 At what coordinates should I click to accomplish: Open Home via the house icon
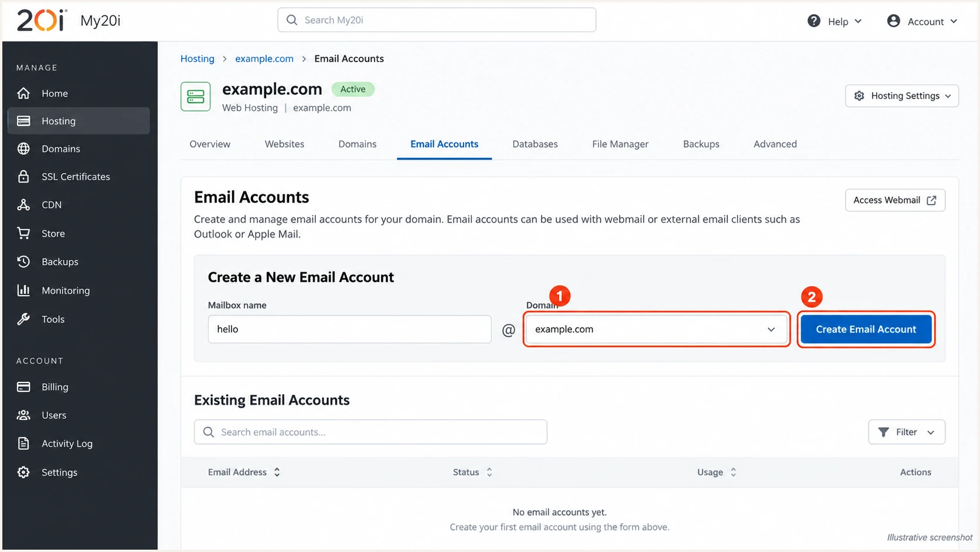(23, 93)
